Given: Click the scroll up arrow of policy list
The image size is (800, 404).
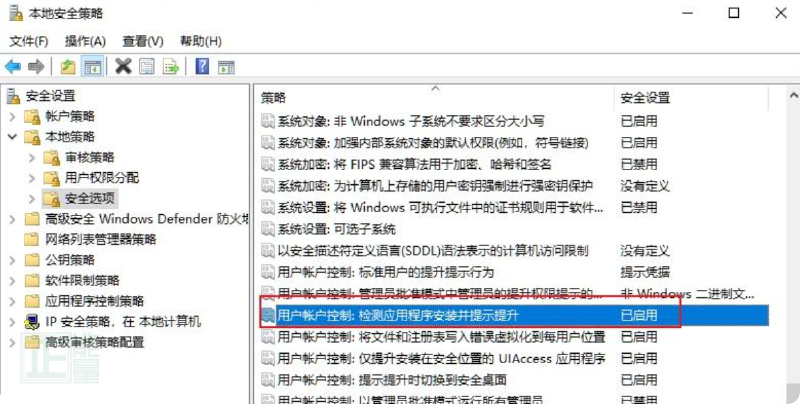Looking at the screenshot, I should (x=793, y=95).
